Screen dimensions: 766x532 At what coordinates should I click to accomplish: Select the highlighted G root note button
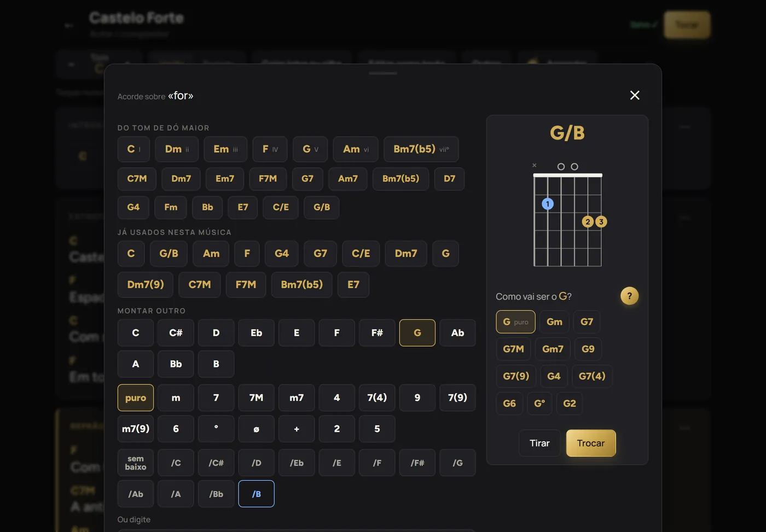417,333
